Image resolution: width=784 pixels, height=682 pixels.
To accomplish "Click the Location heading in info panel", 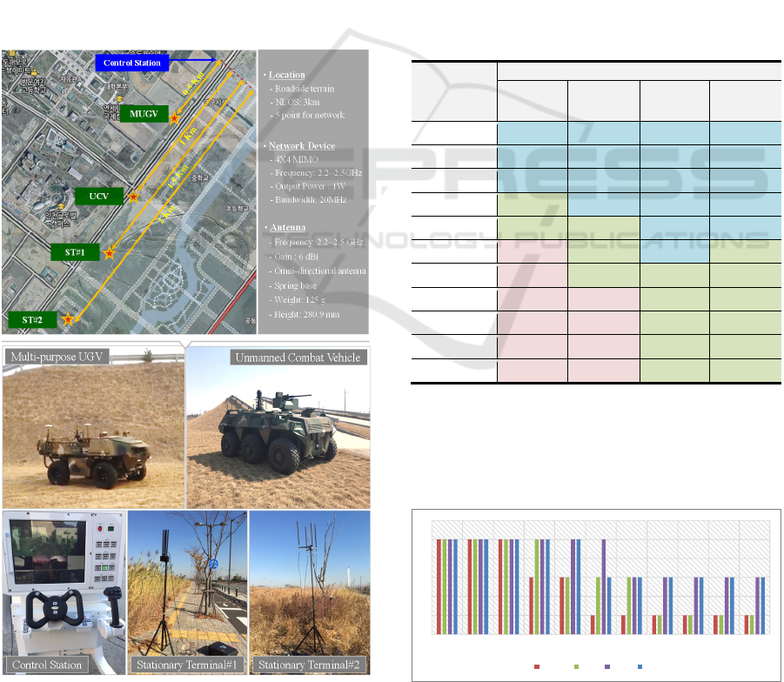I will pos(286,75).
